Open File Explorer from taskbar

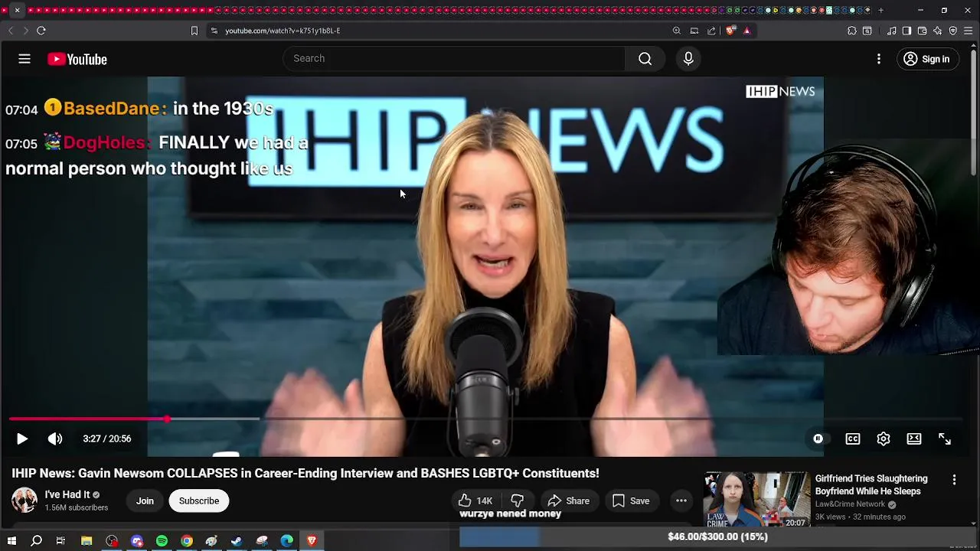pos(87,541)
